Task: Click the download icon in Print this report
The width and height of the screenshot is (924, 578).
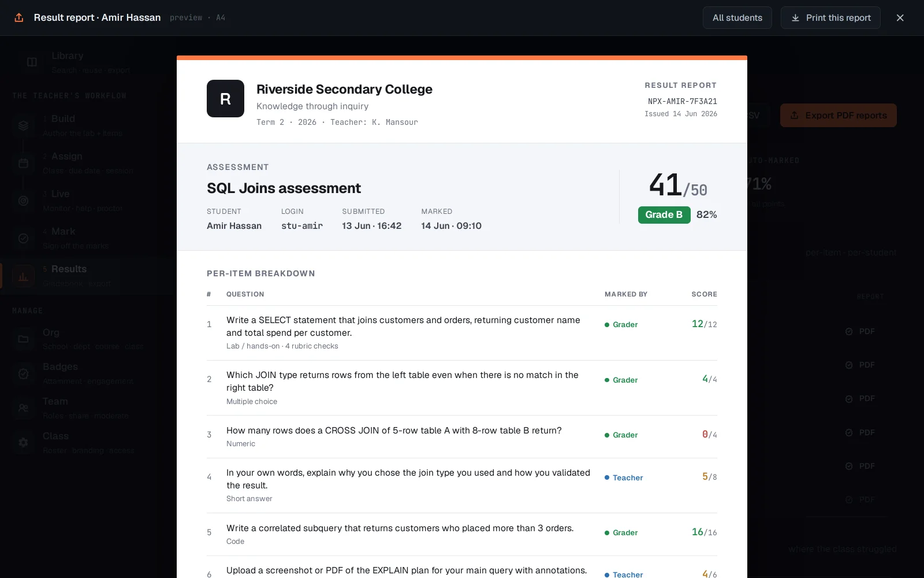Action: pos(795,18)
